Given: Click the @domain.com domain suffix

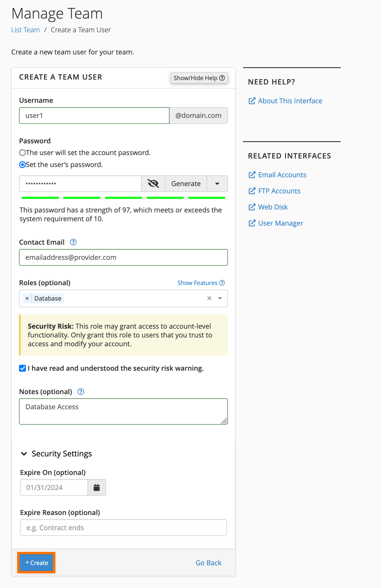Looking at the screenshot, I should point(198,115).
